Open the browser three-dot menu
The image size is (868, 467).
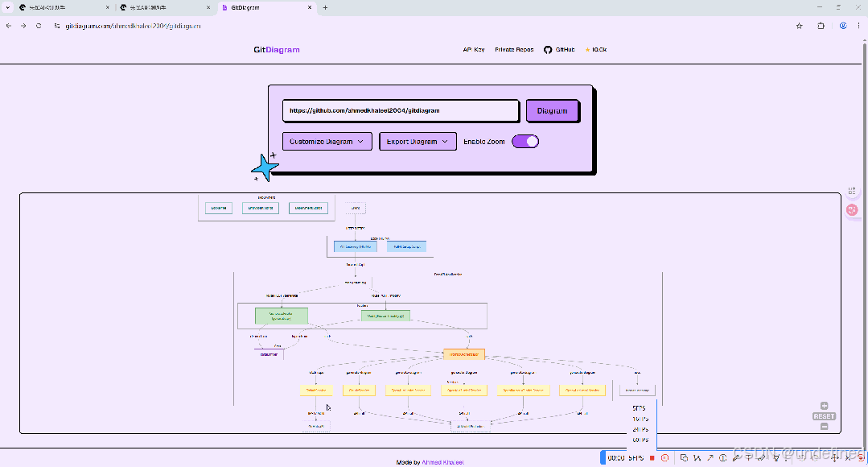coord(859,26)
